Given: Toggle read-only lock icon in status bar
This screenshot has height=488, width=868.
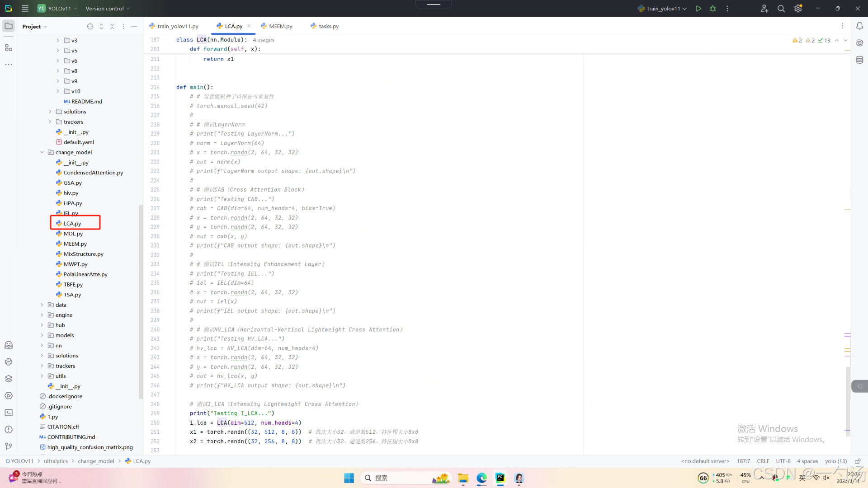Looking at the screenshot, I should point(857,461).
